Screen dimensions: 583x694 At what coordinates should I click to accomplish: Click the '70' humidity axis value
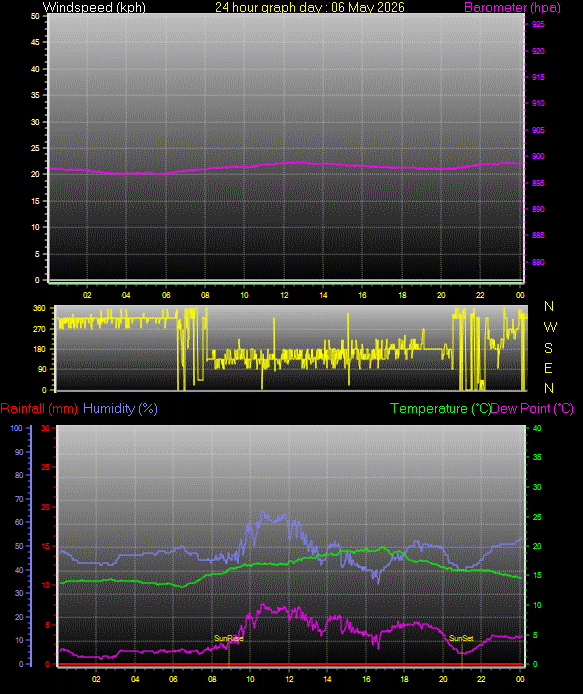(x=19, y=499)
